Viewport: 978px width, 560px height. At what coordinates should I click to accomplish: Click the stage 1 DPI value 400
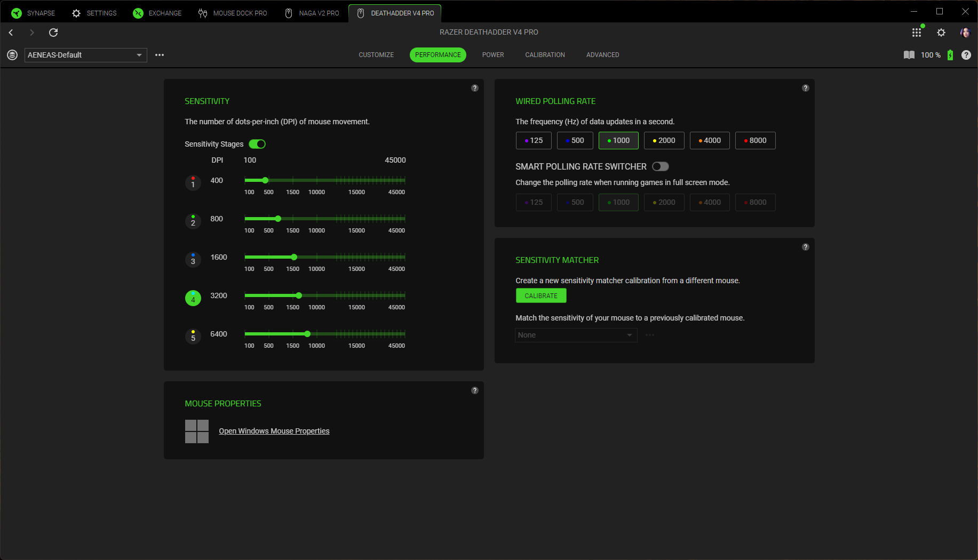pos(217,180)
